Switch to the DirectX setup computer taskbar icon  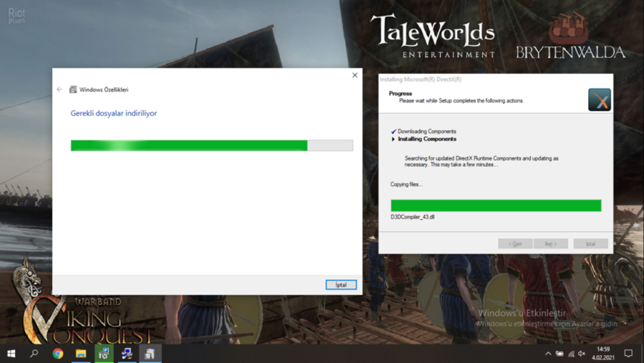pos(127,354)
